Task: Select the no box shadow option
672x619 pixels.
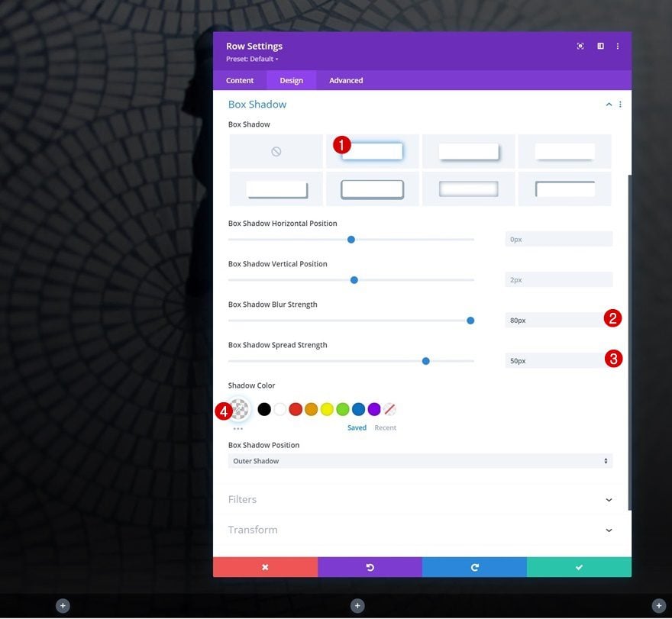Action: [x=276, y=151]
